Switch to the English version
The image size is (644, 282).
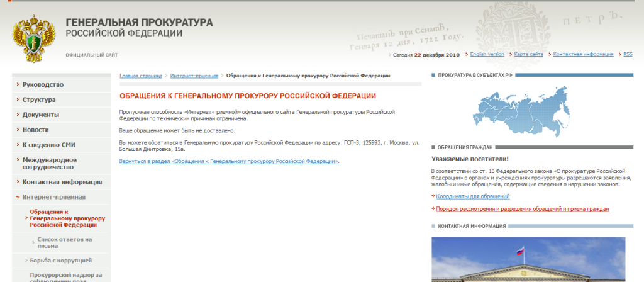(x=487, y=54)
